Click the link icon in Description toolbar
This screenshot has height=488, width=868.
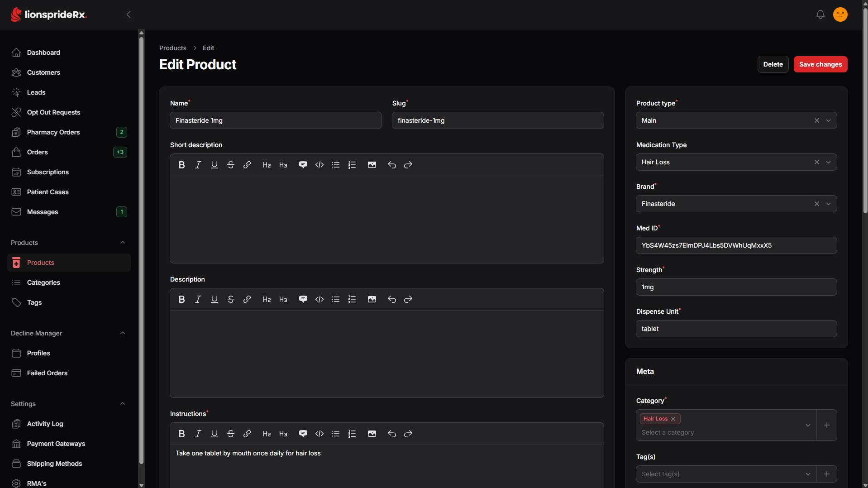[x=247, y=299]
